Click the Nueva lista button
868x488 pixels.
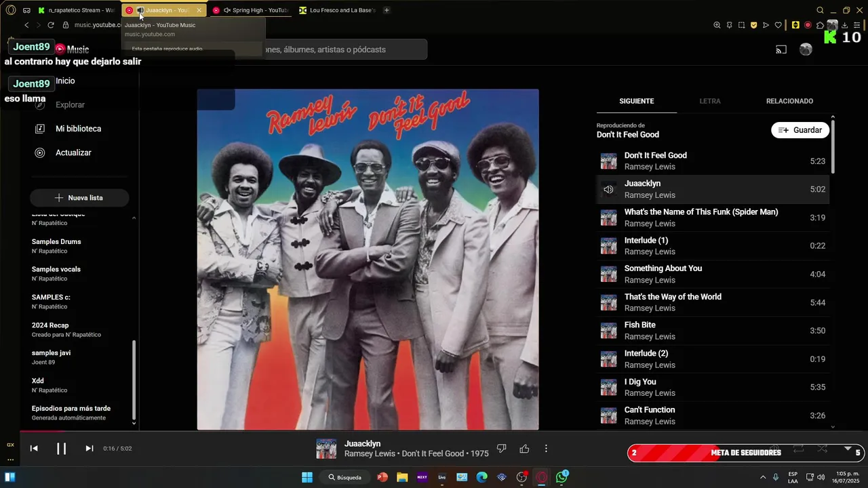[x=79, y=197]
